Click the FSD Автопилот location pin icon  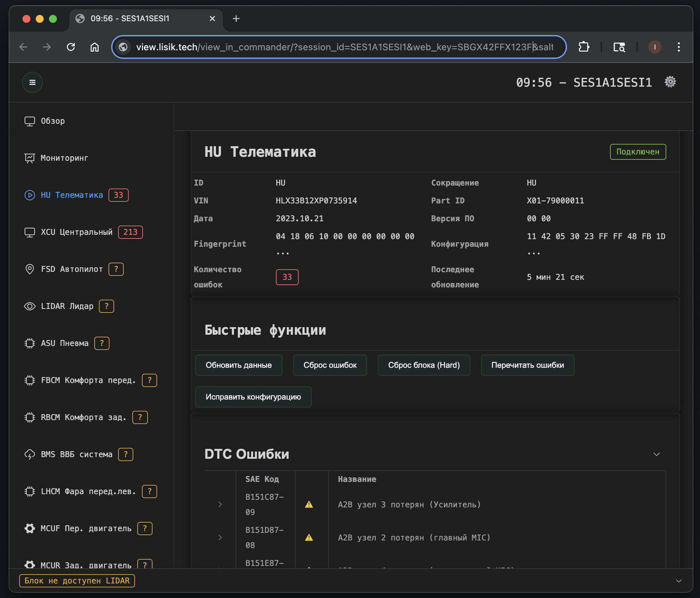coord(30,269)
